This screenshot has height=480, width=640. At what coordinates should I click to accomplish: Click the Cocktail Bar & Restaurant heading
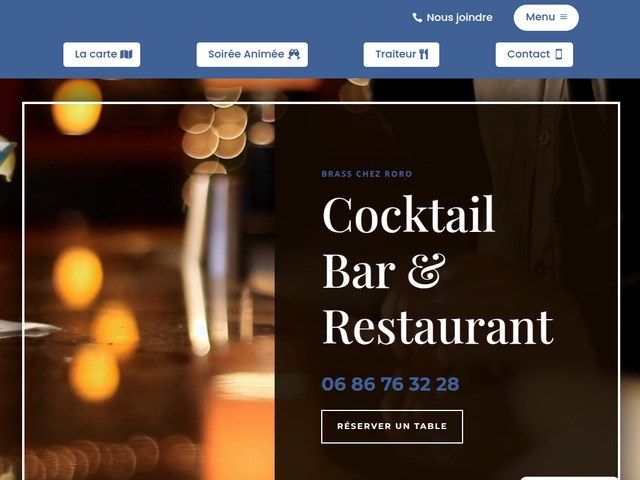(x=438, y=271)
